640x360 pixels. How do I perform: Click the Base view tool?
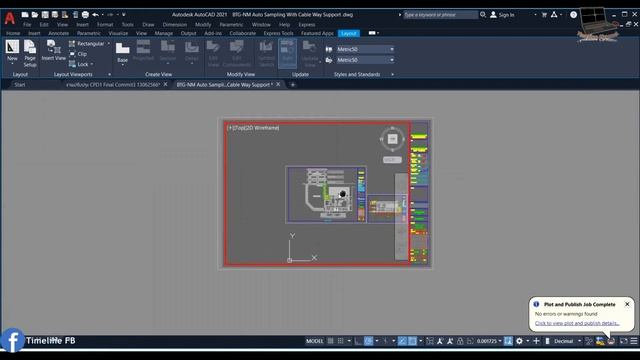pos(122,53)
